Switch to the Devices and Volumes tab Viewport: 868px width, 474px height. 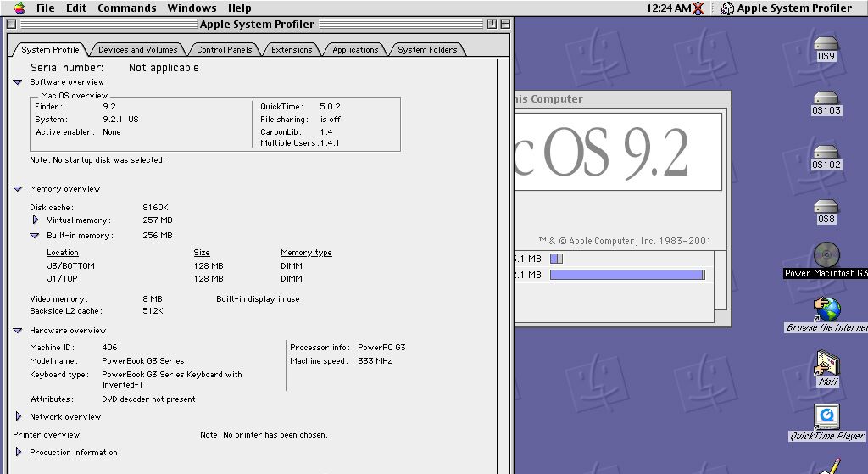138,49
